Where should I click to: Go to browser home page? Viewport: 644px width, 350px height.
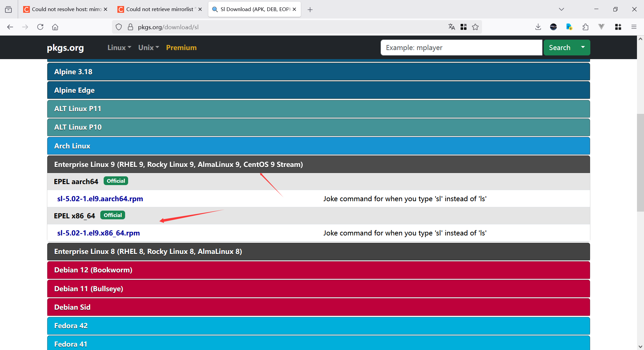[x=55, y=27]
